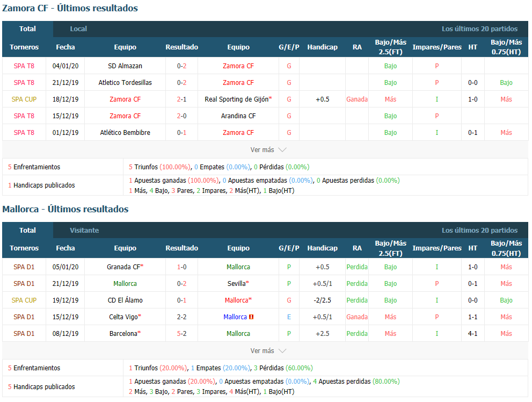Open CD El Álamo team link
This screenshot has height=402, width=532.
pyautogui.click(x=125, y=300)
